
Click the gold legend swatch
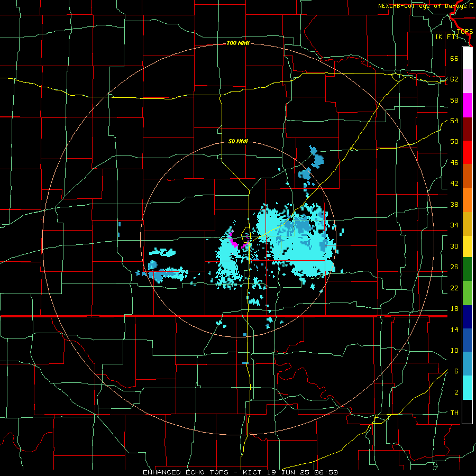pos(467,224)
